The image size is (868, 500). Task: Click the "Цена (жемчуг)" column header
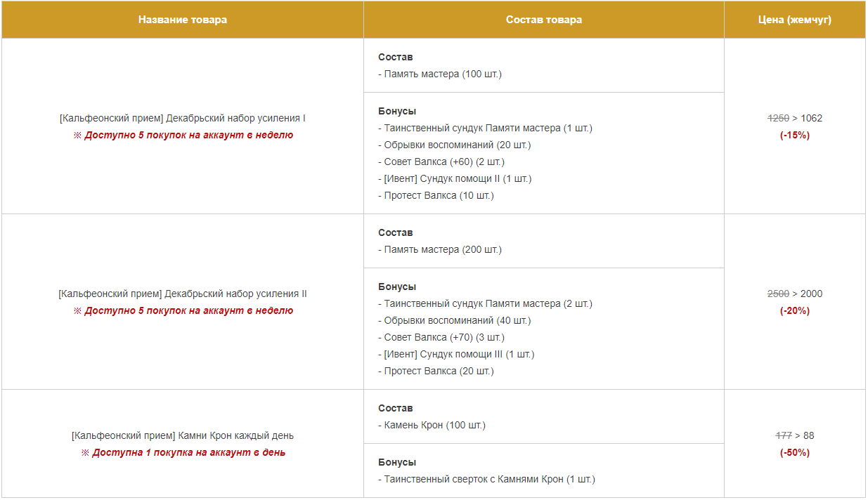click(795, 20)
